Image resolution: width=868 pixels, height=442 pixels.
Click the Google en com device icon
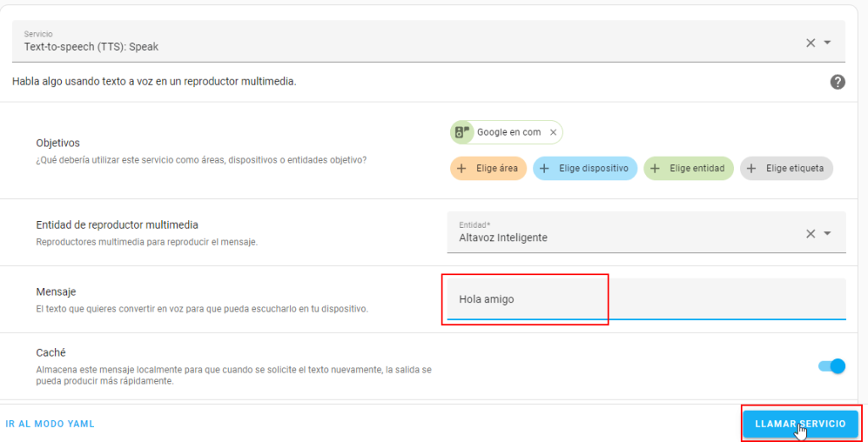pos(462,132)
